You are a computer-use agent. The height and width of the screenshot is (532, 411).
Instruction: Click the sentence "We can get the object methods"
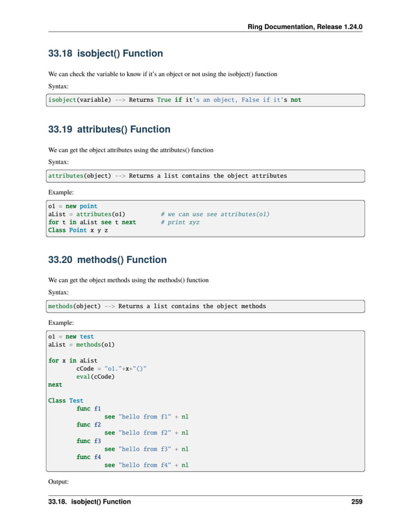click(x=128, y=281)
